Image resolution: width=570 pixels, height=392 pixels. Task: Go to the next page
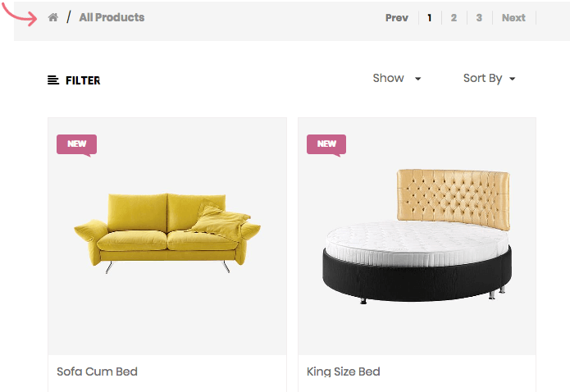pos(513,18)
